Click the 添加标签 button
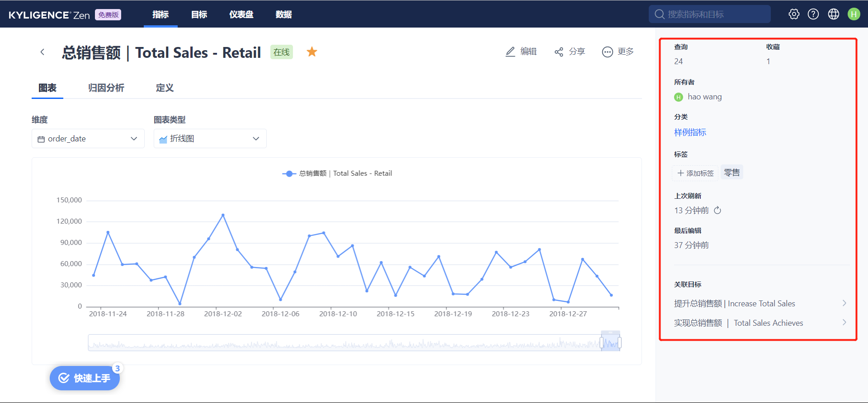 tap(695, 173)
